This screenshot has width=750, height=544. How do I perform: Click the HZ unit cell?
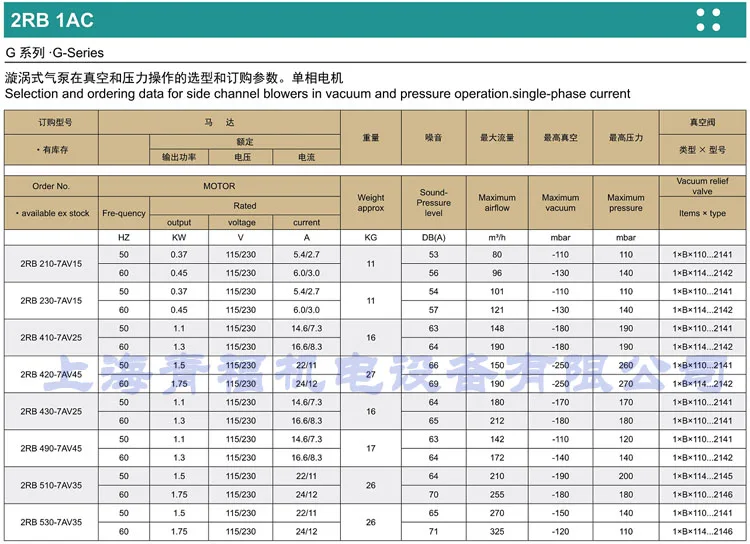(x=123, y=237)
